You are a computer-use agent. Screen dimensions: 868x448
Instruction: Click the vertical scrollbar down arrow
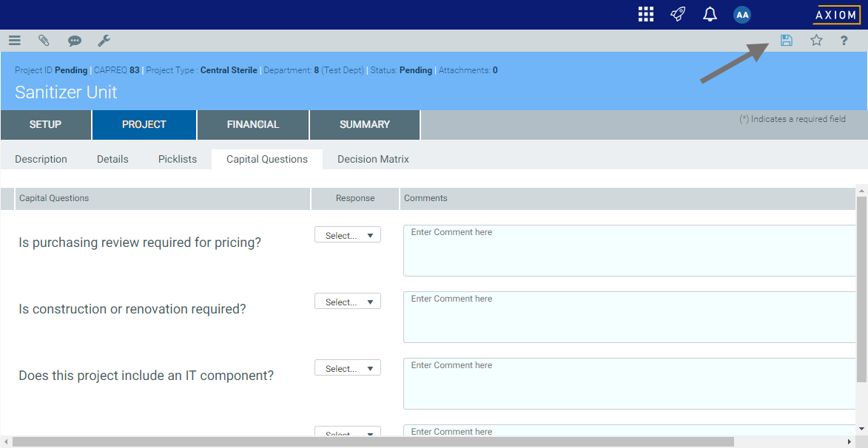(861, 428)
